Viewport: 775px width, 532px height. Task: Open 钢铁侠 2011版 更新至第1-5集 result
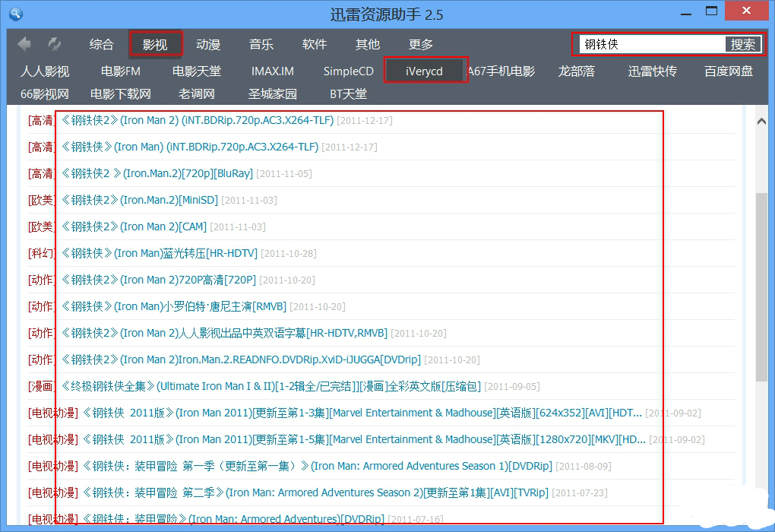364,440
